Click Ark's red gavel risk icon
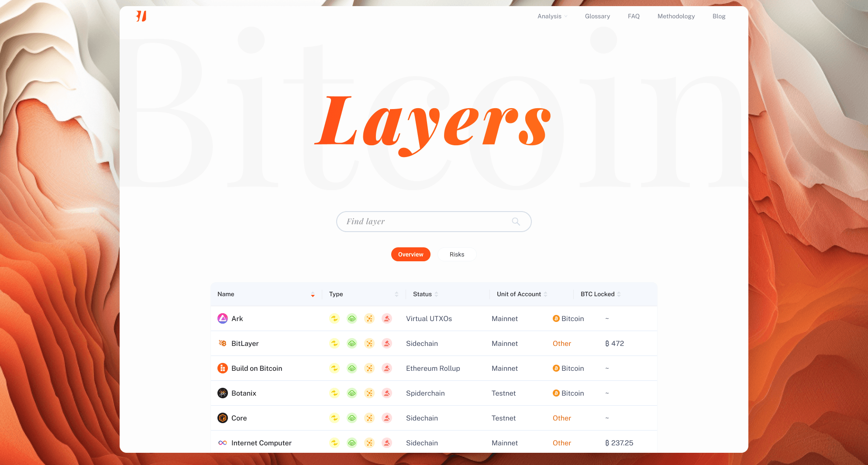 387,318
